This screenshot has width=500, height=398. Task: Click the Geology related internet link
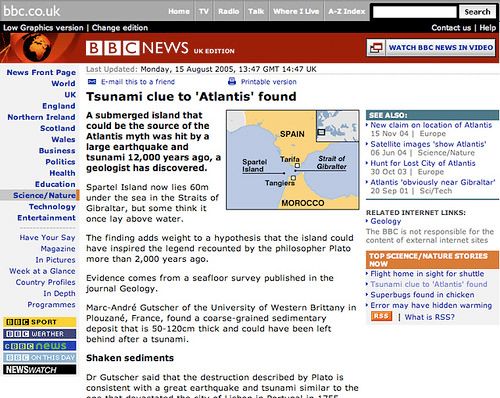[x=386, y=221]
